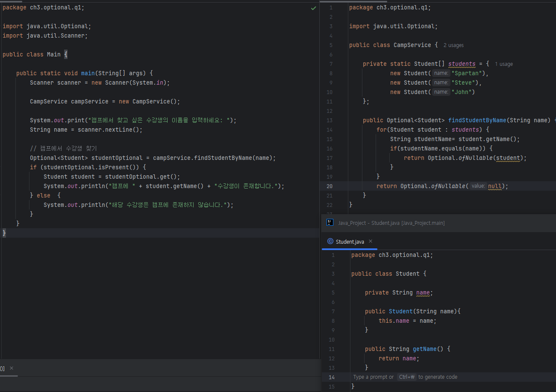Click "students" in the Student[] field declaration

coord(462,64)
